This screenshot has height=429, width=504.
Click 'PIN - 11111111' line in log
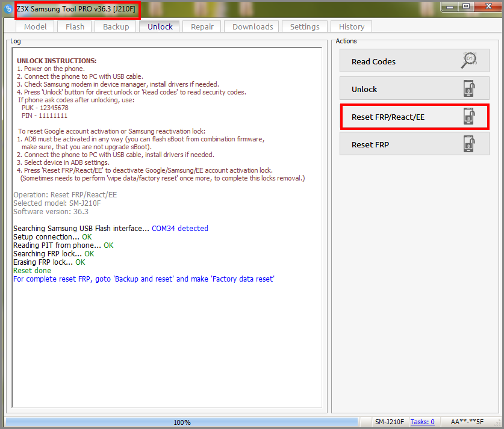pyautogui.click(x=45, y=116)
